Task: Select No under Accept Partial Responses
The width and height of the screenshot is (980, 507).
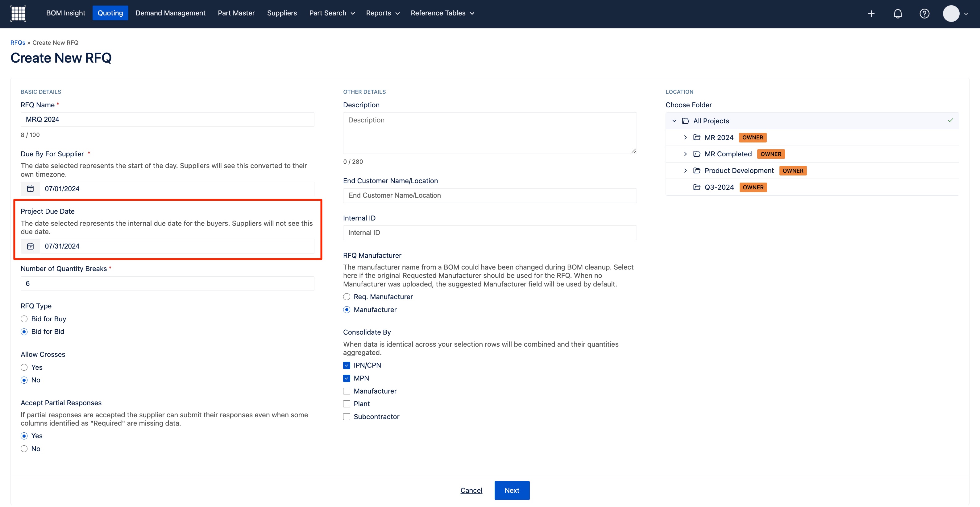Action: [x=24, y=449]
